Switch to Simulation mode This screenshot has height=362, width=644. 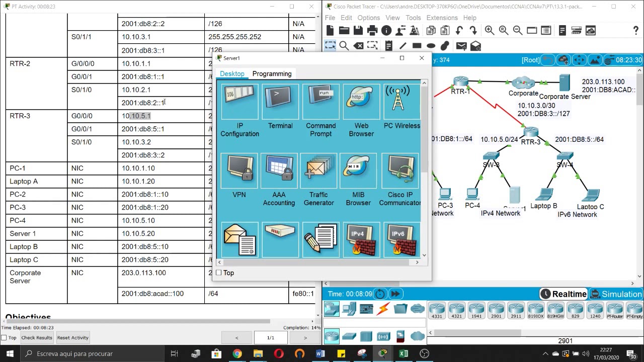(x=616, y=294)
